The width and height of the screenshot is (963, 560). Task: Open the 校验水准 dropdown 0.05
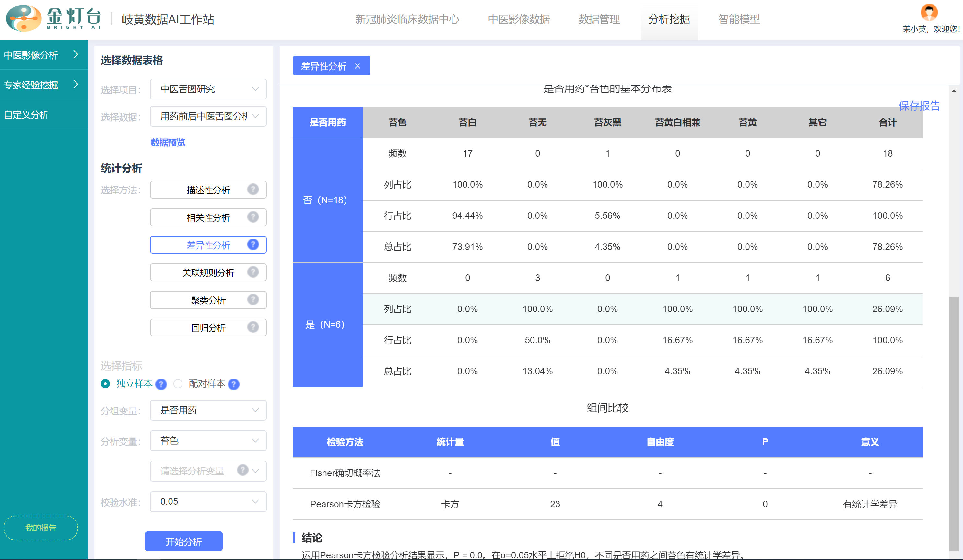208,501
